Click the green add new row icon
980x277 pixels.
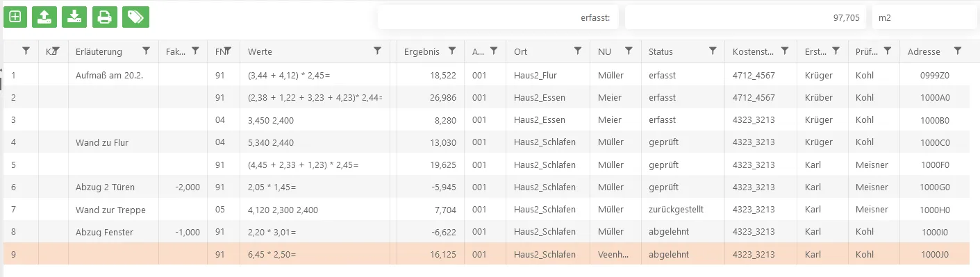[15, 17]
